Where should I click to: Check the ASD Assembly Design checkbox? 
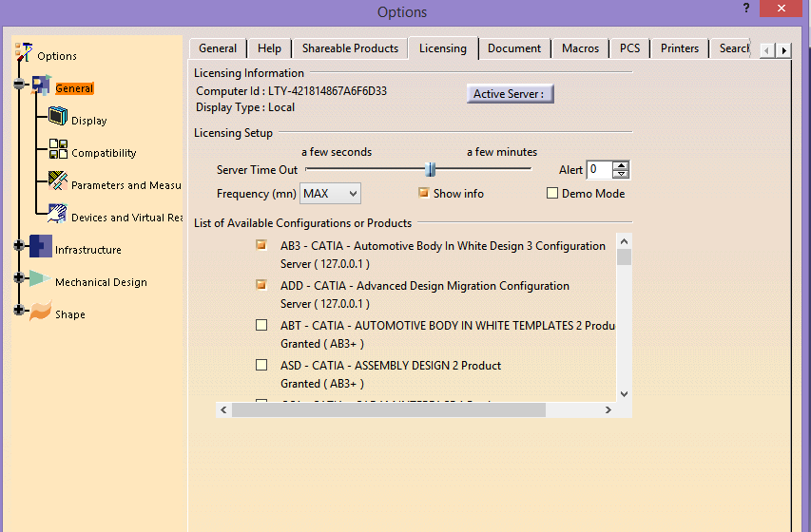coord(261,365)
